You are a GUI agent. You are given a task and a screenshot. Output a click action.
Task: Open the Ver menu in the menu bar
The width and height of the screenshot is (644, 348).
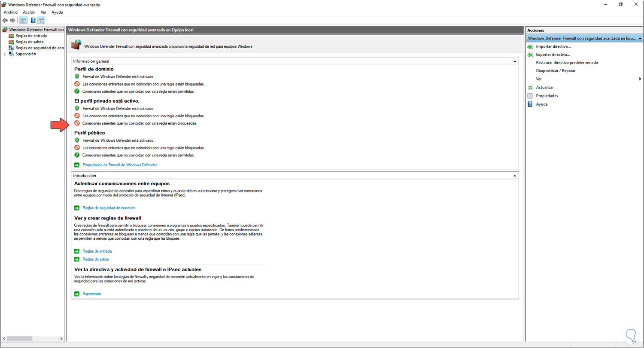click(43, 12)
